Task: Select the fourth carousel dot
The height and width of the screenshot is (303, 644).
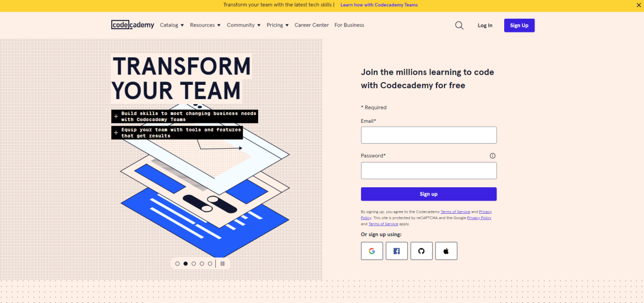Action: click(202, 263)
